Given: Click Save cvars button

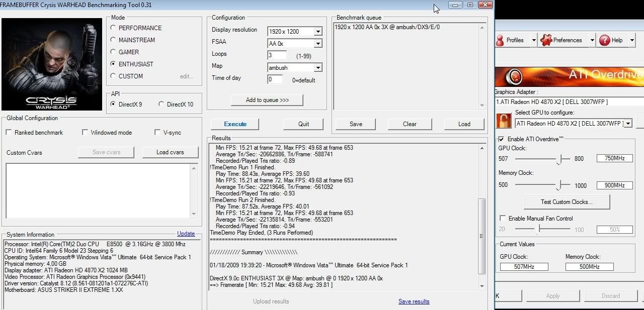Looking at the screenshot, I should [106, 152].
